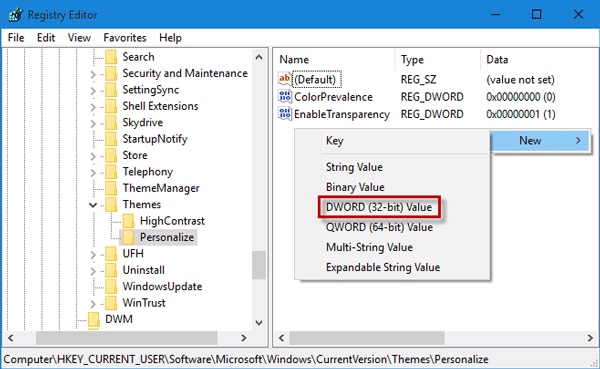The image size is (600, 369).
Task: Select the (Default) value name
Action: 316,80
